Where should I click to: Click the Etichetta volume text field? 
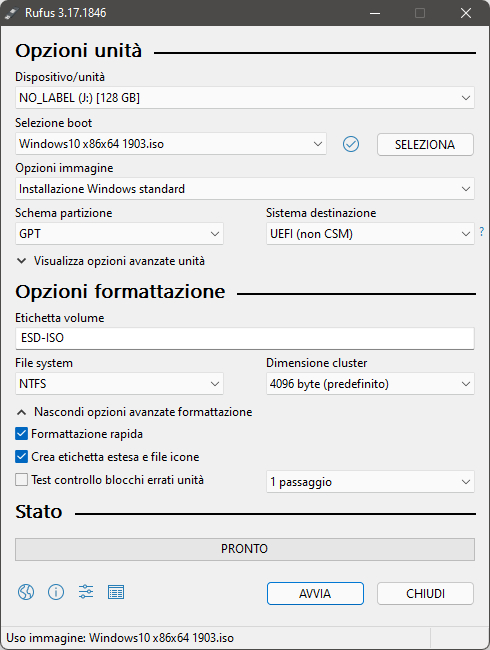tap(245, 338)
